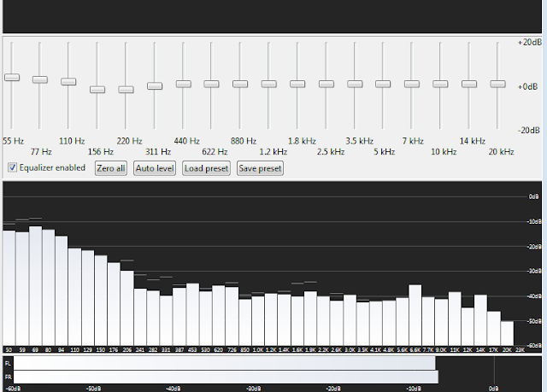The width and height of the screenshot is (547, 392).
Task: Click the Auto level button
Action: 155,168
